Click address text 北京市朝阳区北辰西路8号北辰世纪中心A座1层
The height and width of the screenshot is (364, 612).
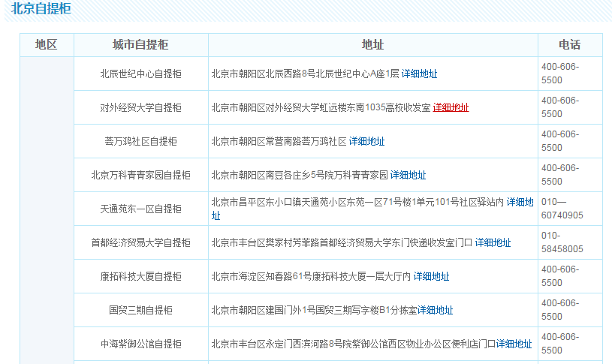click(305, 74)
